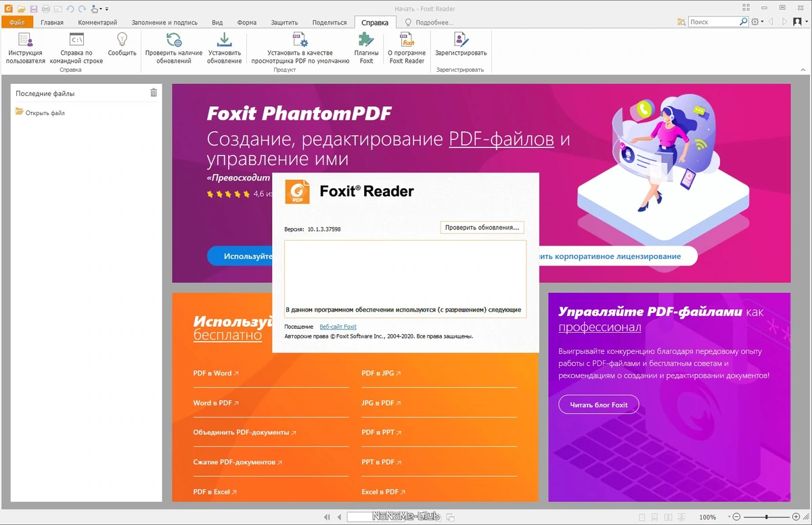Click the user account avatar icon

796,22
